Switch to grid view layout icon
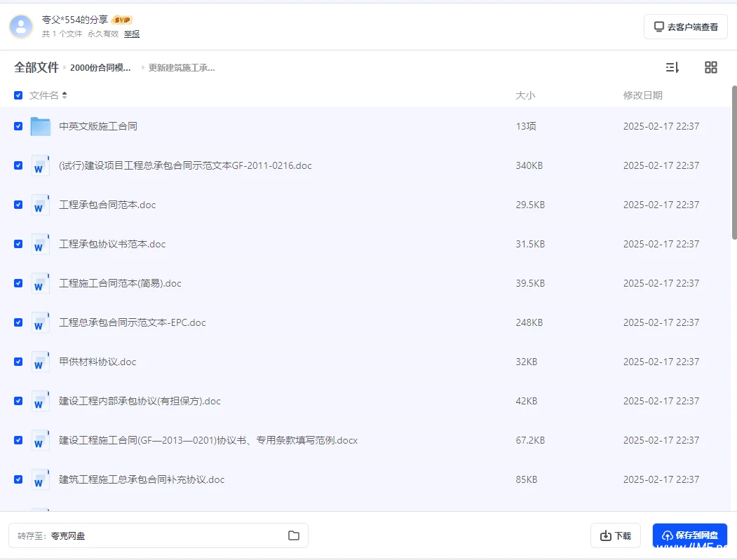This screenshot has height=560, width=737. [x=710, y=67]
